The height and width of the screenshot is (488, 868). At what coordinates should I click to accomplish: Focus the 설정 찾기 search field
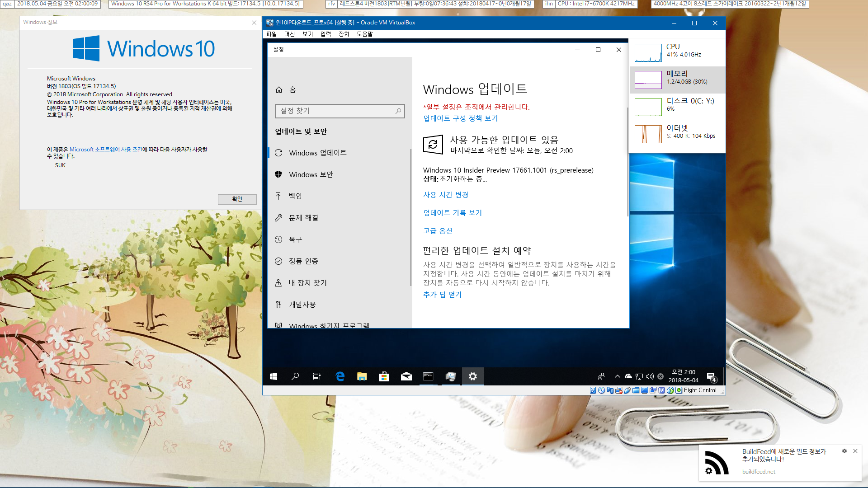coord(340,111)
